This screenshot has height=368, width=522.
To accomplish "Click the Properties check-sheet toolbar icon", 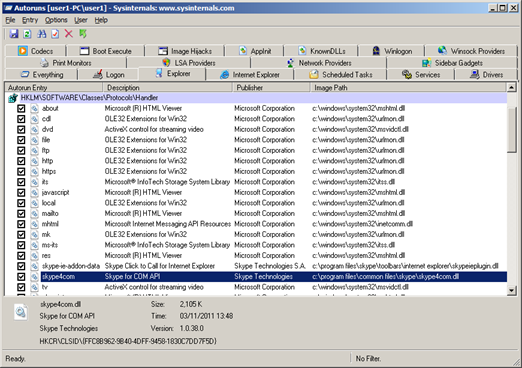I will [55, 34].
